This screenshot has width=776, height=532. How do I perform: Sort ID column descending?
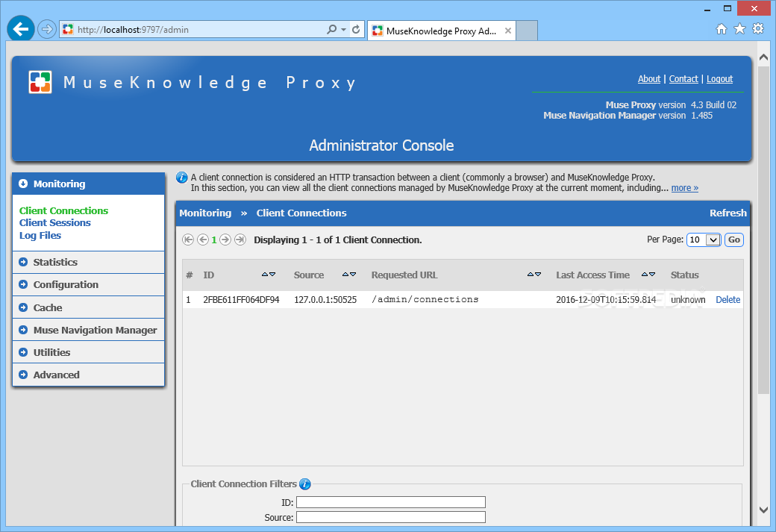(x=272, y=274)
